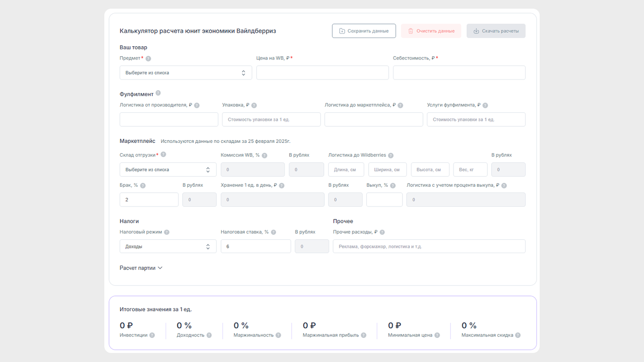
Task: Click help icon beside Выкуп, %
Action: [393, 185]
